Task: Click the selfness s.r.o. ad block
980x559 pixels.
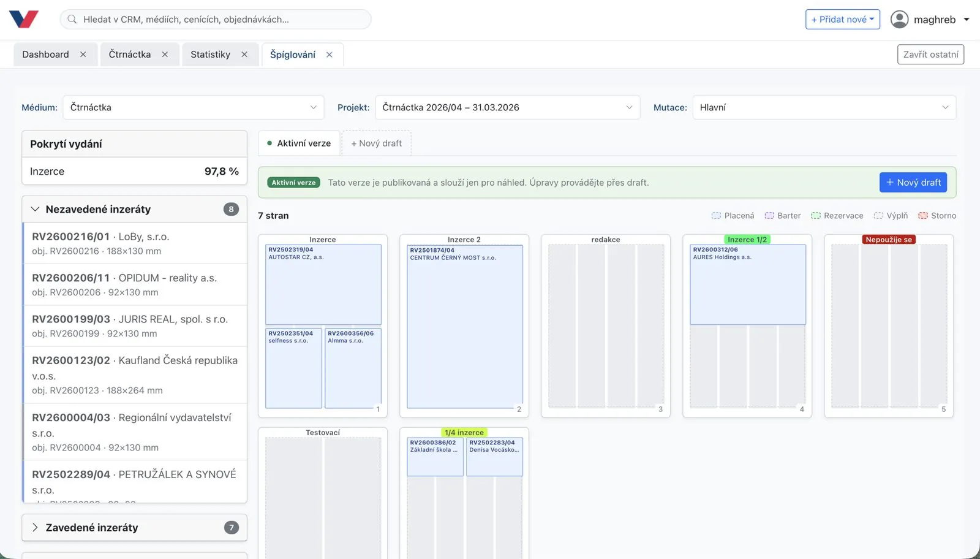Action: (293, 368)
